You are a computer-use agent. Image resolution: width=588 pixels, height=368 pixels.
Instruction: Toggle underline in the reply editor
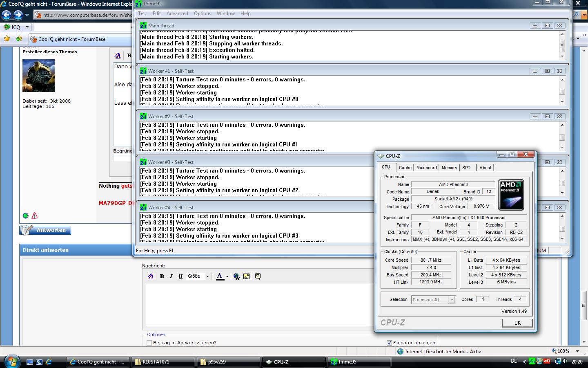[181, 276]
